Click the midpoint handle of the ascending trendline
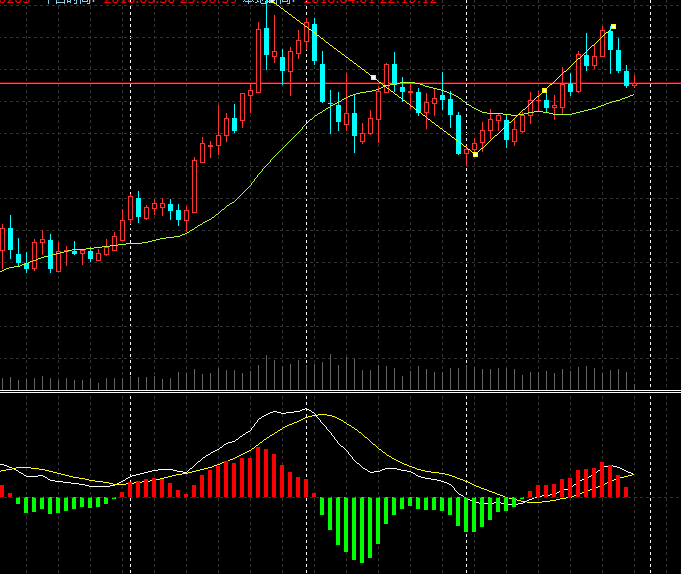 point(544,90)
